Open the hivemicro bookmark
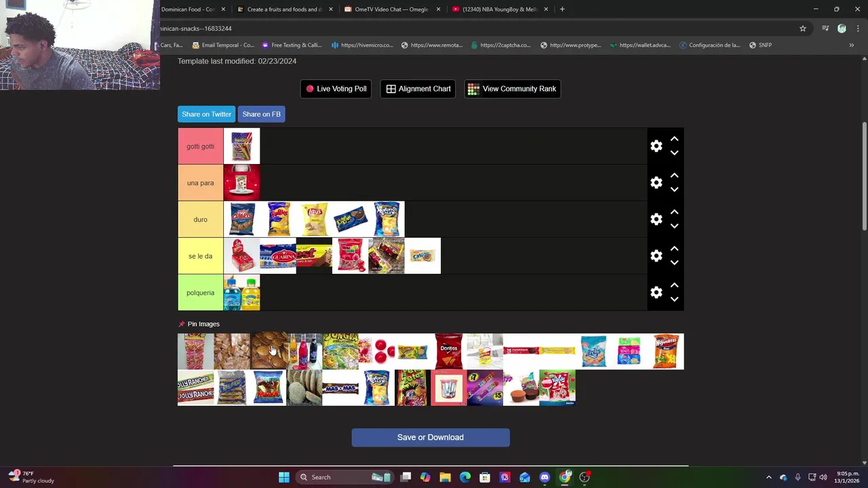This screenshot has height=488, width=868. click(x=362, y=45)
